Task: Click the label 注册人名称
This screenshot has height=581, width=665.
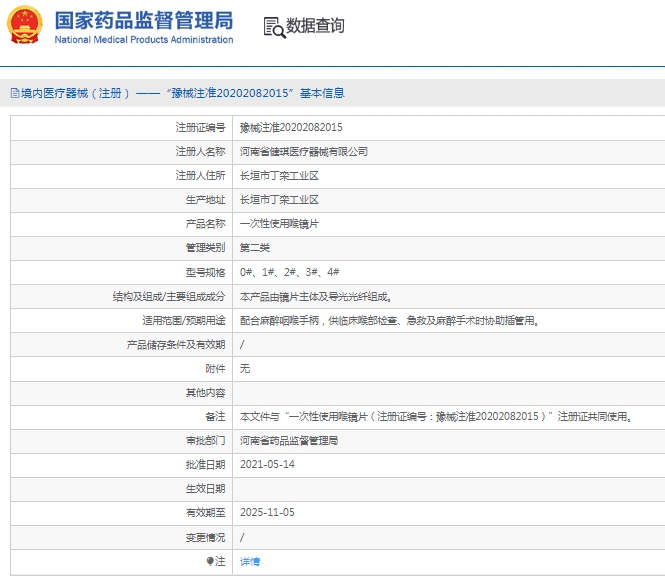Action: click(201, 151)
